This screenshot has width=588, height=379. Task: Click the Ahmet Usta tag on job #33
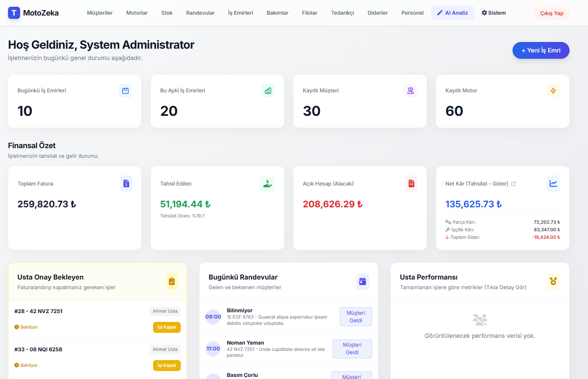point(165,350)
